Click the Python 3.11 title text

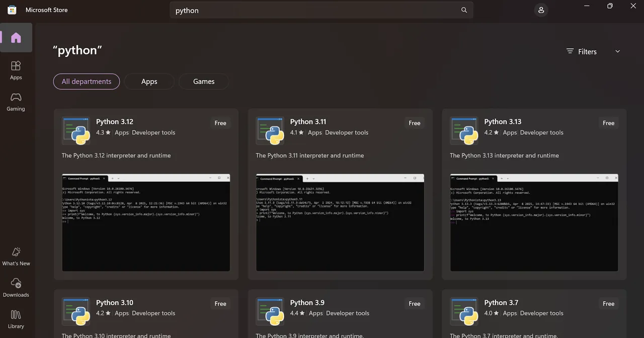(x=308, y=122)
